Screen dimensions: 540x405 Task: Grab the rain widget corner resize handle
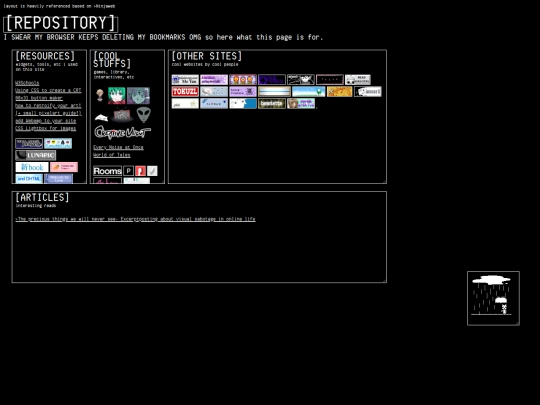[x=517, y=323]
